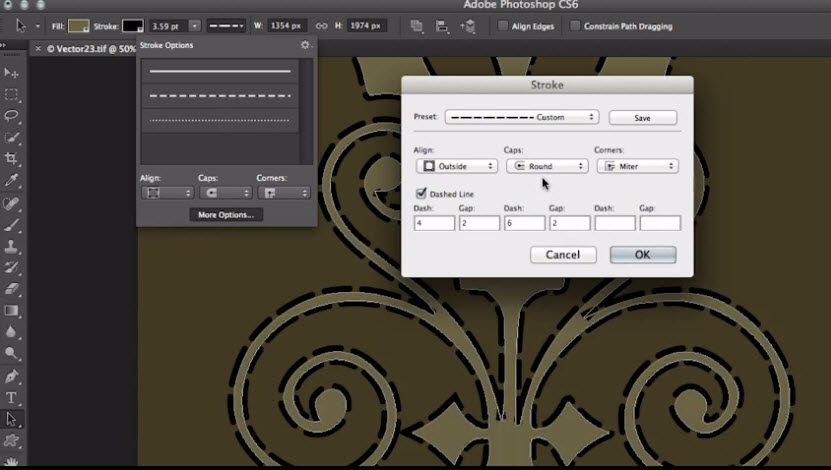
Task: Select the Lasso tool
Action: point(12,116)
